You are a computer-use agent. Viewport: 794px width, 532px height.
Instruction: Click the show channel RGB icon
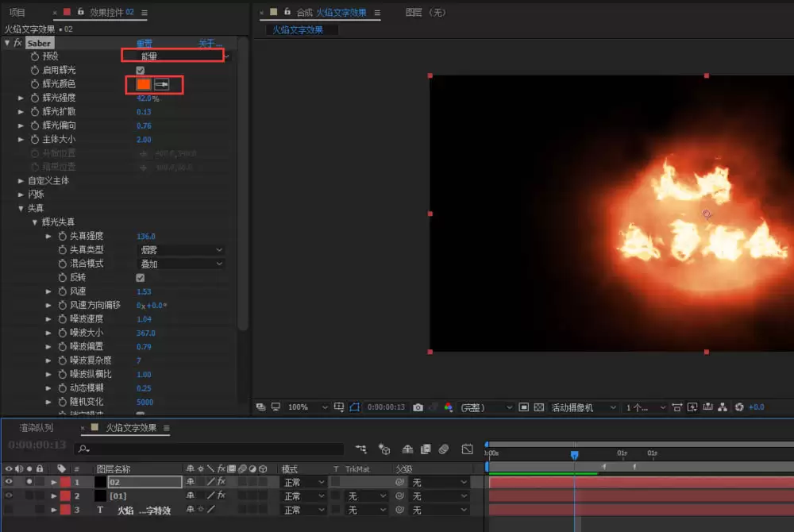click(x=448, y=407)
